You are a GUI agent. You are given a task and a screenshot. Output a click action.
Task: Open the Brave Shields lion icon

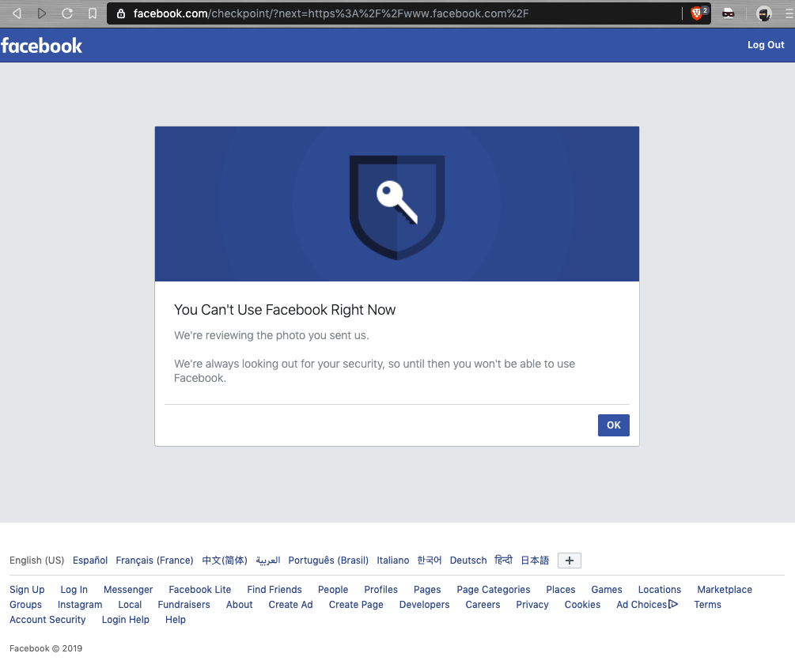(697, 13)
